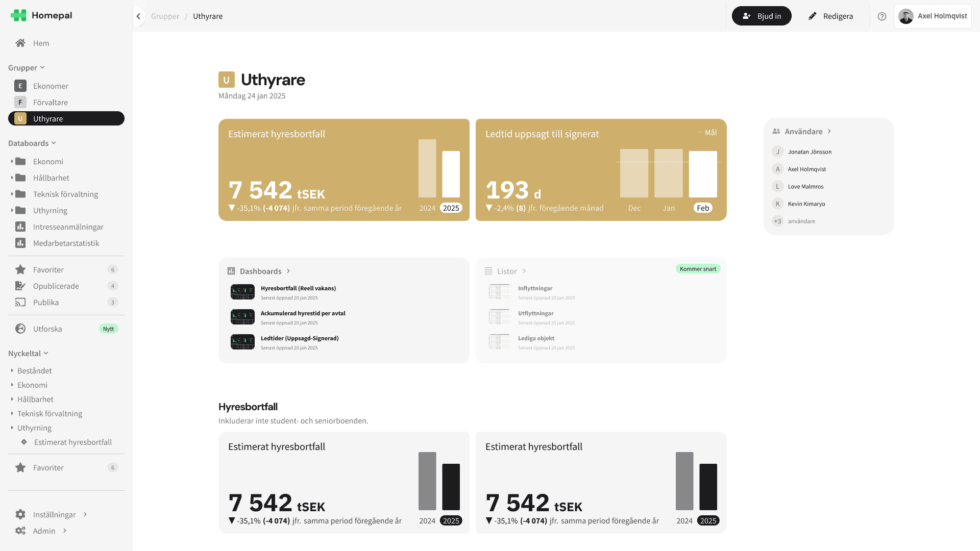Click the Bjud in button
Screen dimensions: 980x551
(762, 16)
